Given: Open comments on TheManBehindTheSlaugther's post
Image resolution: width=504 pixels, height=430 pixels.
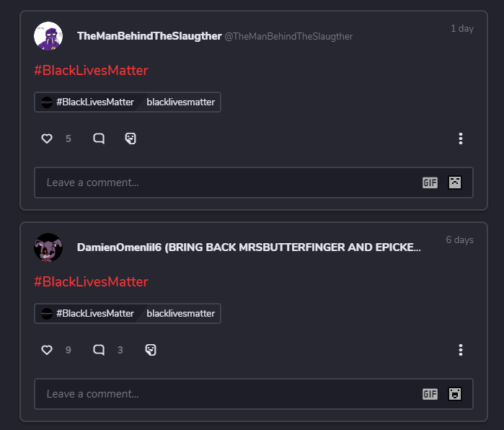Looking at the screenshot, I should (99, 139).
